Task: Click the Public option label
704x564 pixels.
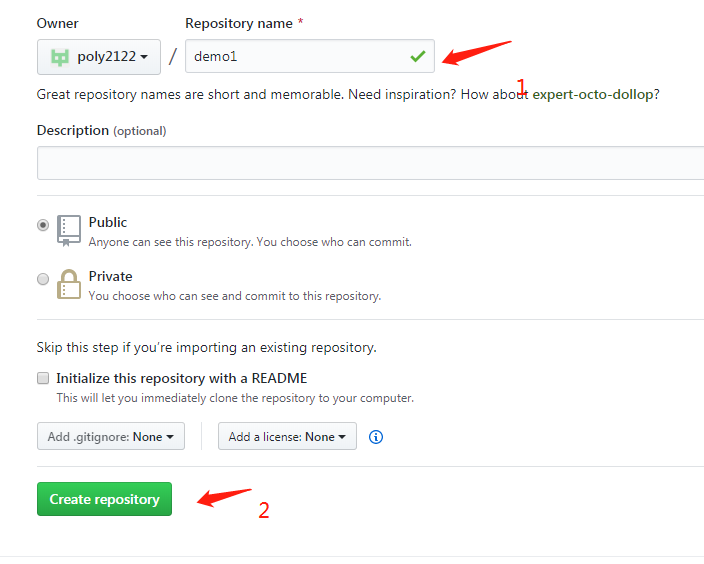Action: click(x=108, y=222)
